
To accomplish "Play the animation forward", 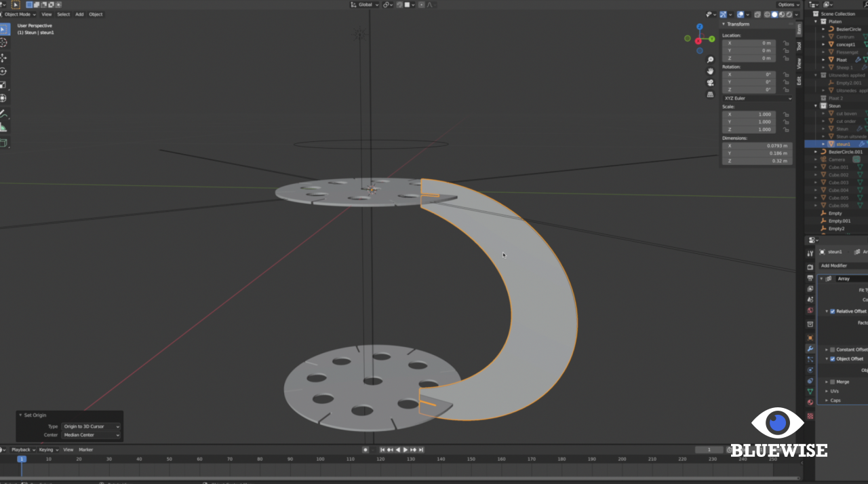I will tap(406, 449).
